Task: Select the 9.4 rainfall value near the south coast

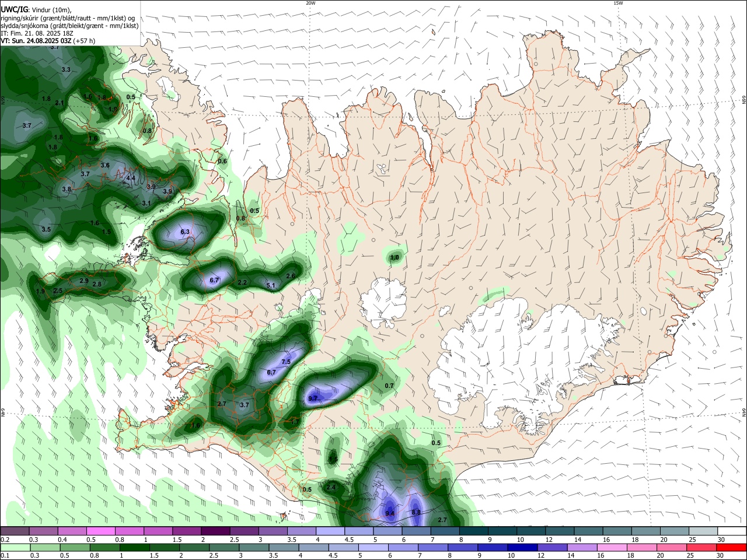Action: point(390,513)
